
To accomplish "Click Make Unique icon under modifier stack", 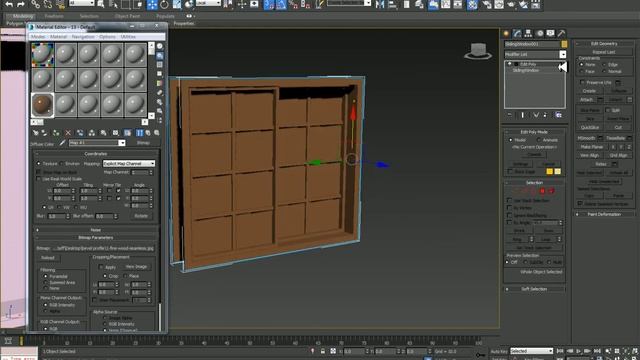I will (536, 116).
